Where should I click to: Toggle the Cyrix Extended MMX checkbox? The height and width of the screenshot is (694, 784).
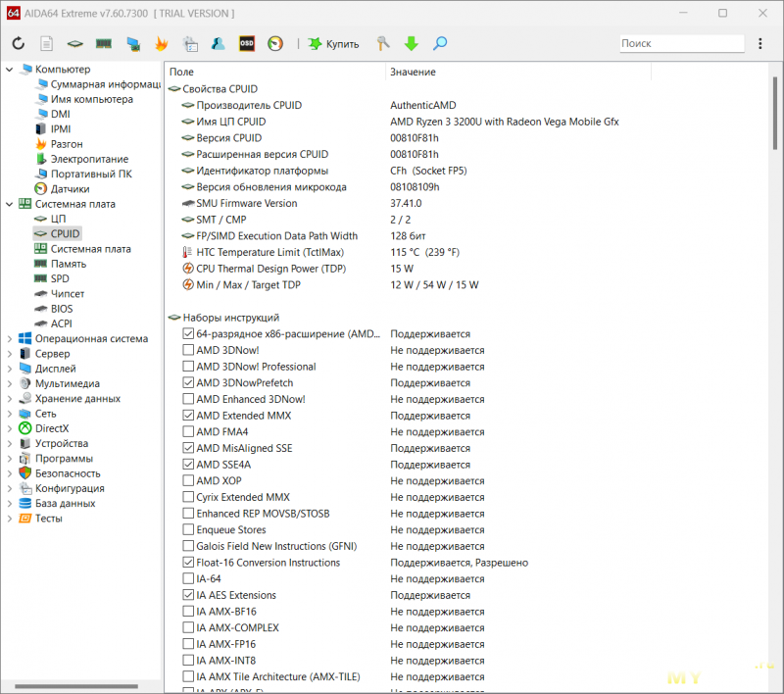[x=188, y=497]
